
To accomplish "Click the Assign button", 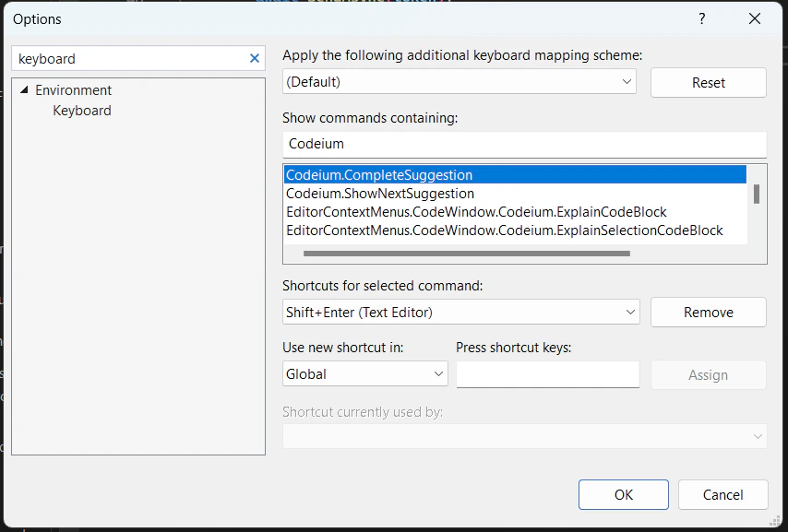I will pyautogui.click(x=708, y=374).
